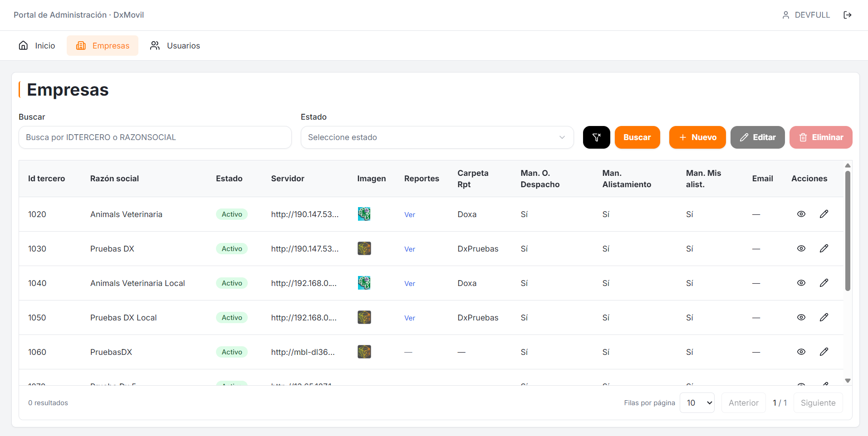View details of Pruebas DX Local row
Image resolution: width=868 pixels, height=436 pixels.
(x=801, y=317)
